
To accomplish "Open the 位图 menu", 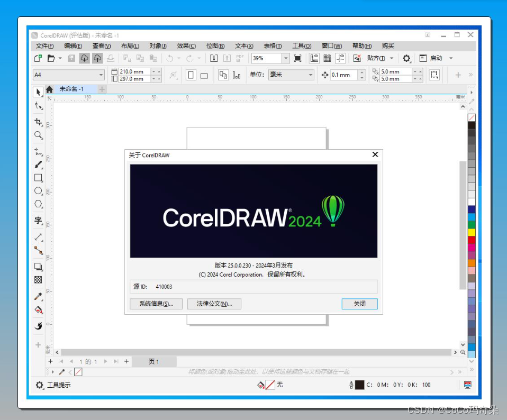I will [215, 46].
